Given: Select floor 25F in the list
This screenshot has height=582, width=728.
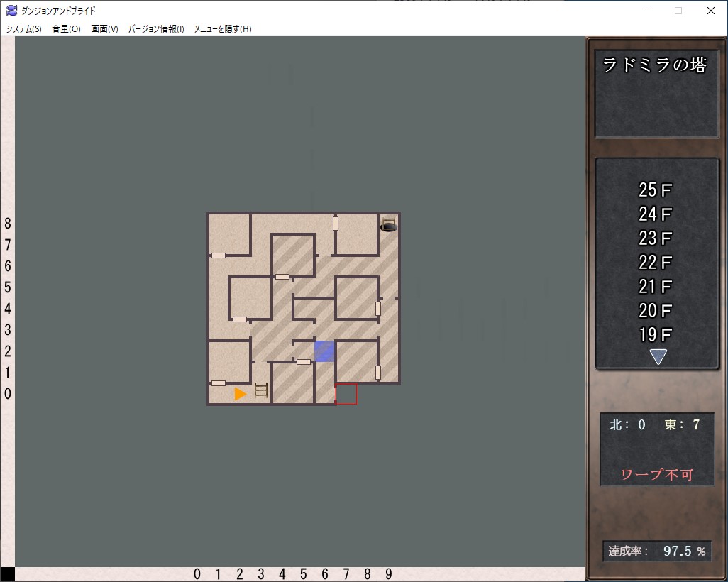Looking at the screenshot, I should pyautogui.click(x=655, y=190).
